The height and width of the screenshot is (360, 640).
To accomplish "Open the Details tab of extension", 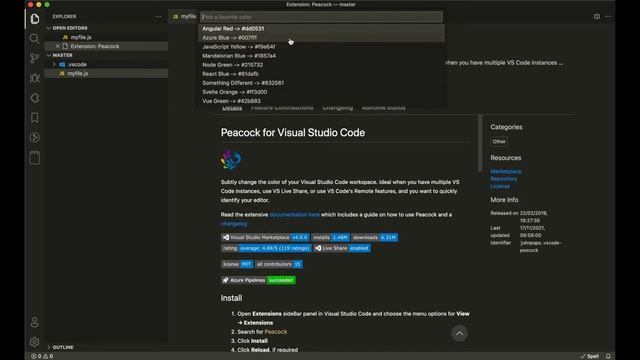I will [232, 109].
